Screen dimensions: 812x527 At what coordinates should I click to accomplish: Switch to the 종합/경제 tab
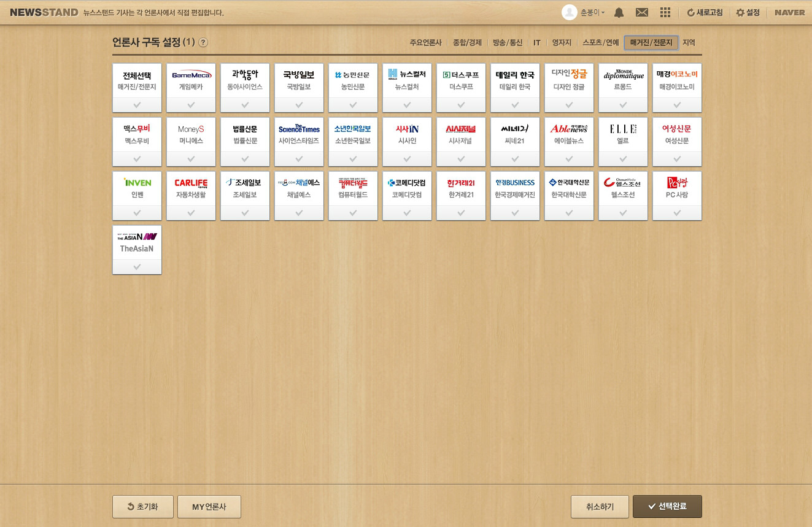(x=467, y=43)
